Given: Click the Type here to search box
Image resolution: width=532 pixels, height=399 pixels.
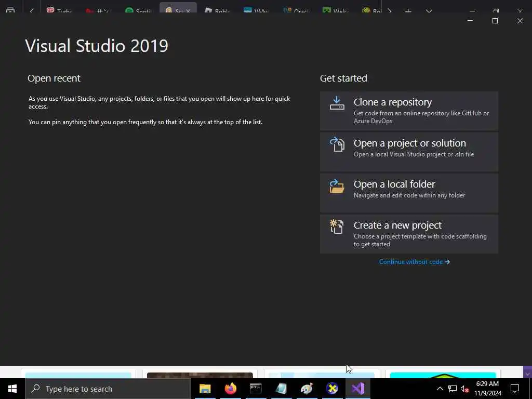Looking at the screenshot, I should [108, 389].
